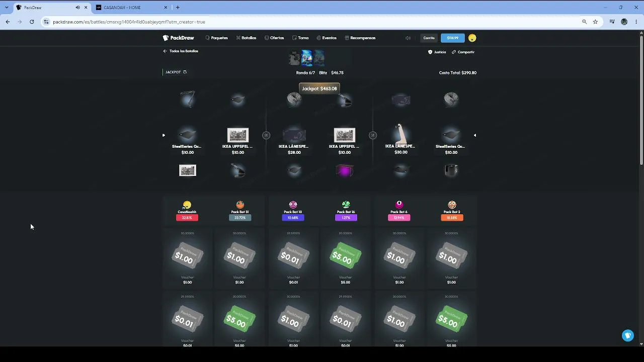Click the battle divider icon after second column
This screenshot has width=644, height=362.
[266, 135]
